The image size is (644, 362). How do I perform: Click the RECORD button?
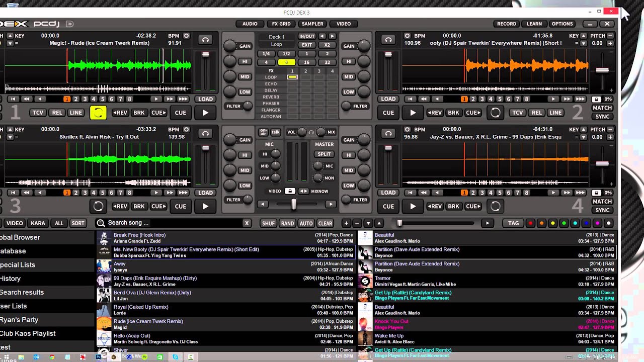507,24
